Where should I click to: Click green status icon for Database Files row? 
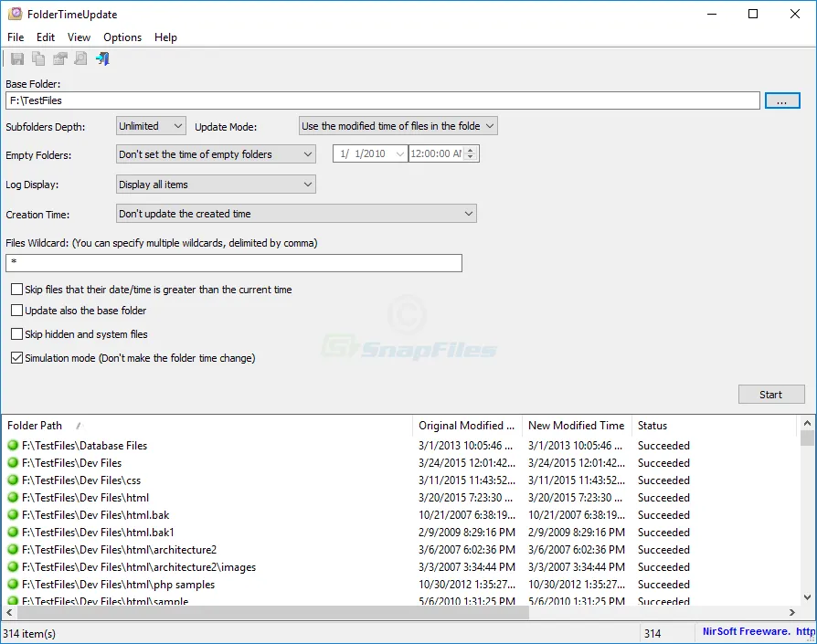pos(13,445)
